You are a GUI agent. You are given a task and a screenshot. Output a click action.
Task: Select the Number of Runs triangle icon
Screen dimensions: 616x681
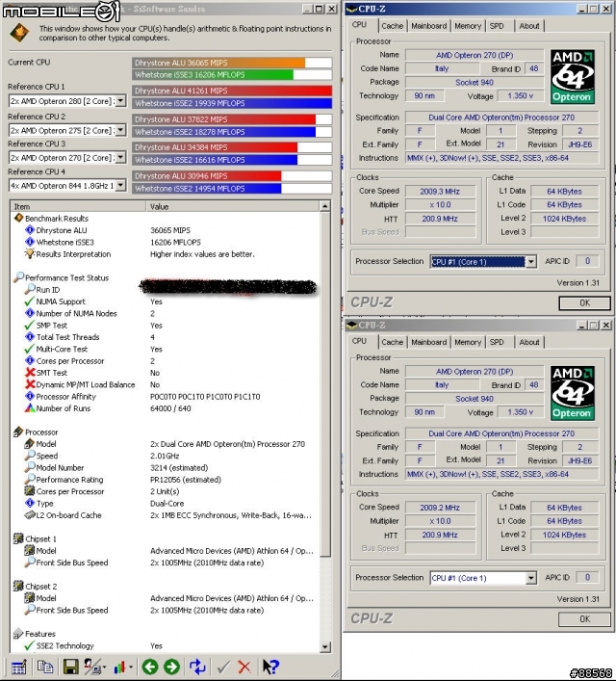pyautogui.click(x=30, y=407)
